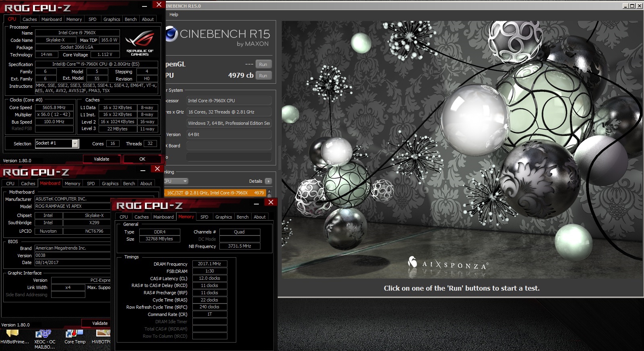Viewport: 644px width, 351px height.
Task: Select Graphics tab in the Mainboard CPU-Z window
Action: [110, 184]
